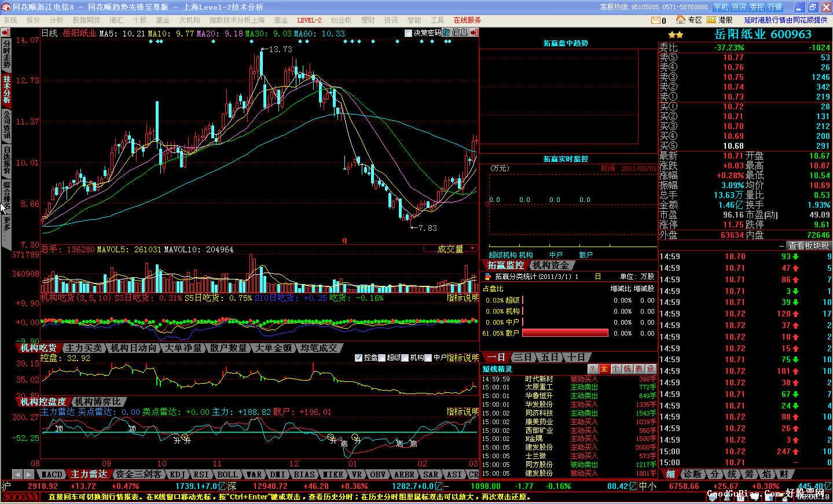Select the 自选报价 side tab

click(x=6, y=161)
